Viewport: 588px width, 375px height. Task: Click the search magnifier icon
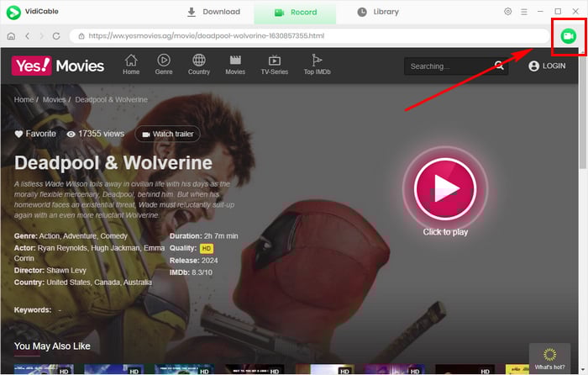(499, 66)
